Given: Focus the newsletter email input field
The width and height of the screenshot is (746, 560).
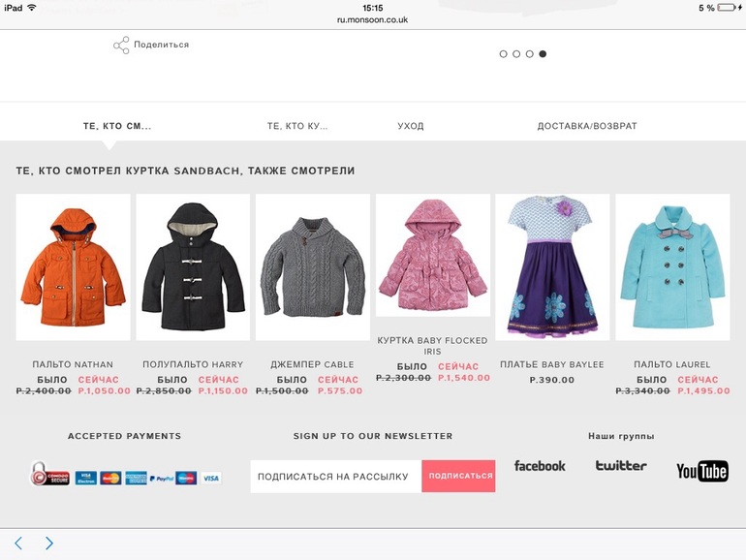Looking at the screenshot, I should (x=336, y=476).
